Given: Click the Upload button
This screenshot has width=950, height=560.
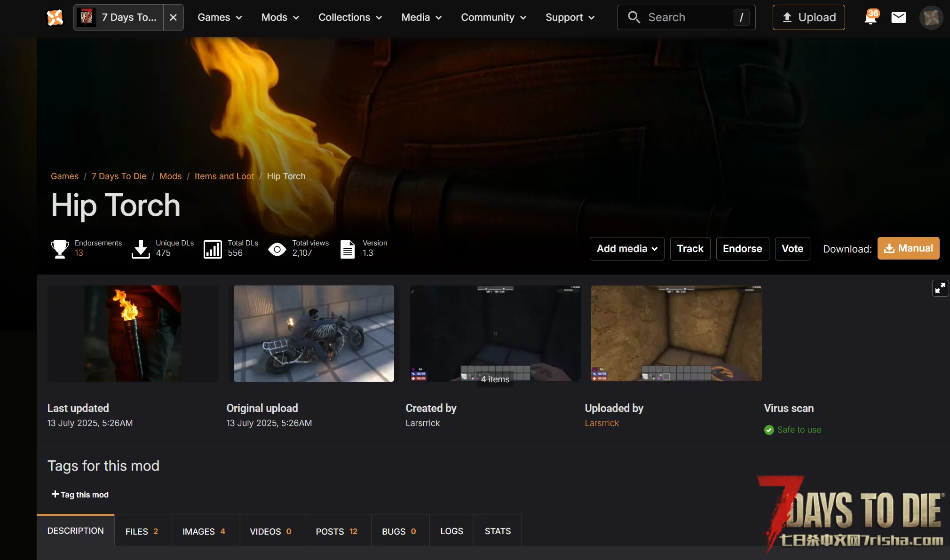Looking at the screenshot, I should tap(808, 17).
